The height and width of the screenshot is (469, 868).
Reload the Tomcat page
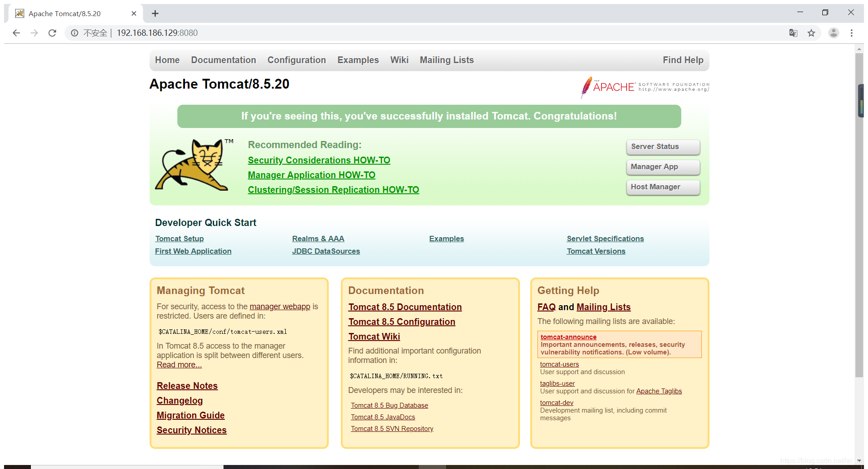coord(52,33)
